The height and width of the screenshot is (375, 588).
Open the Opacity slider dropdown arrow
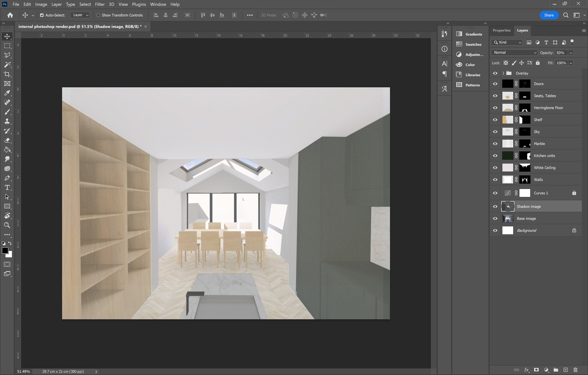[x=571, y=53]
